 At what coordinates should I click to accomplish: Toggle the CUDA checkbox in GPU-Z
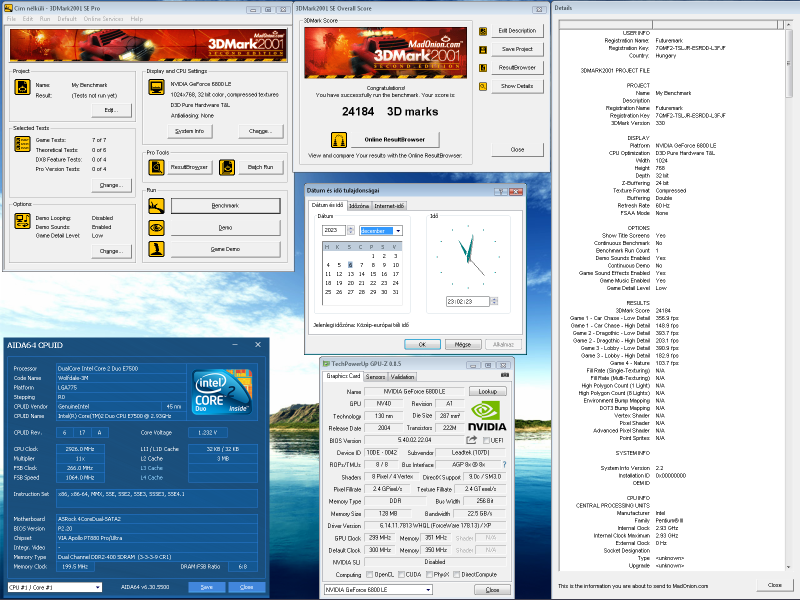(x=401, y=574)
